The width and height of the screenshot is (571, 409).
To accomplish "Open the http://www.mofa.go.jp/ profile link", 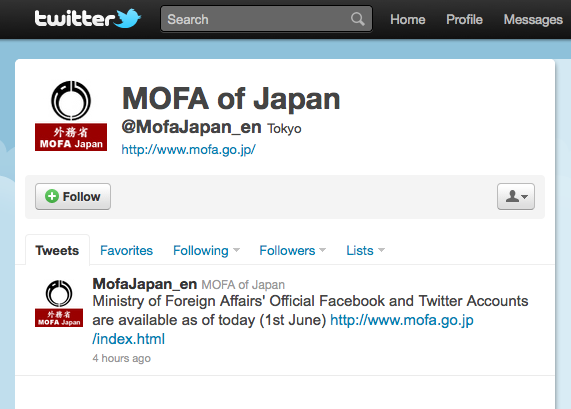I will pos(189,149).
